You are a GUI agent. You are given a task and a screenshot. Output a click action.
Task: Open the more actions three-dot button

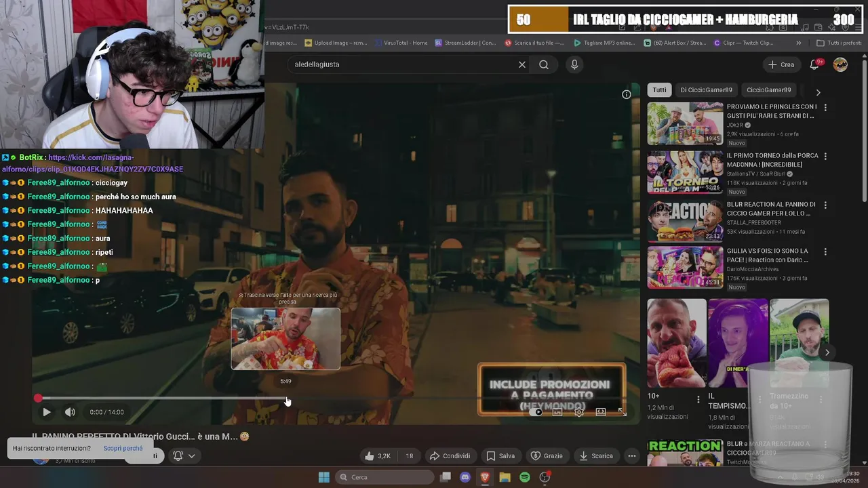[632, 456]
